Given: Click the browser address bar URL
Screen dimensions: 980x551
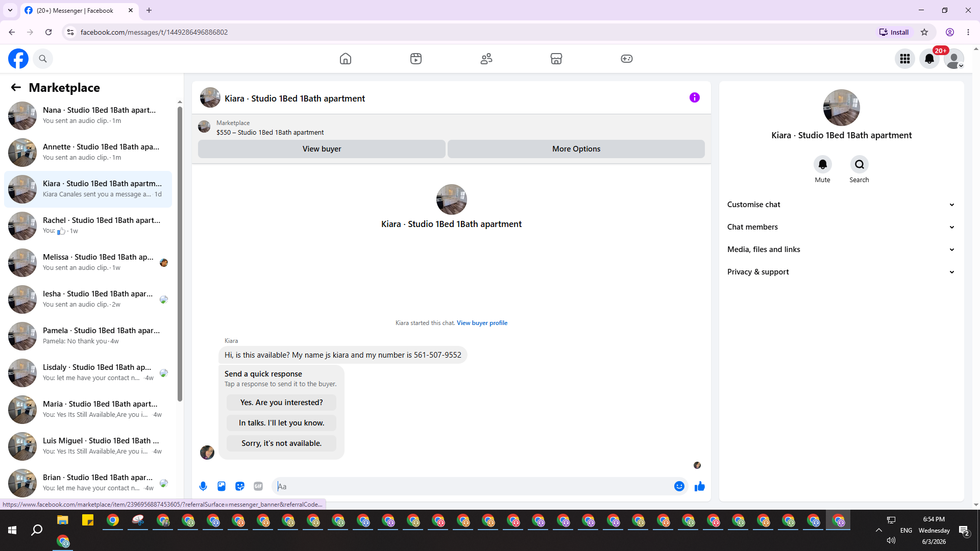Looking at the screenshot, I should point(154,32).
